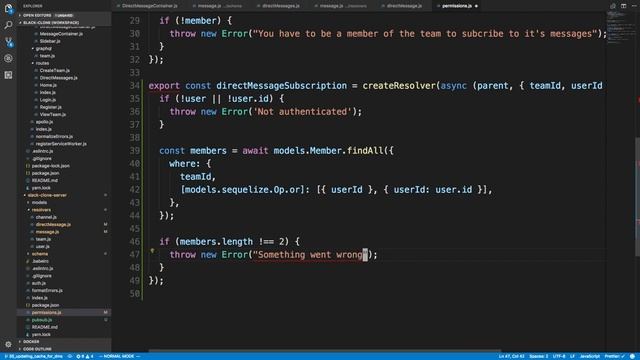This screenshot has width=640, height=360.
Task: Click the lightbulb on line 47
Action: coord(152,251)
